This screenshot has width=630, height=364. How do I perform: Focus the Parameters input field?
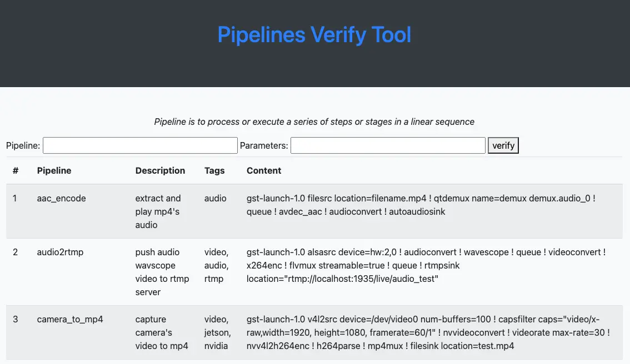pyautogui.click(x=388, y=145)
